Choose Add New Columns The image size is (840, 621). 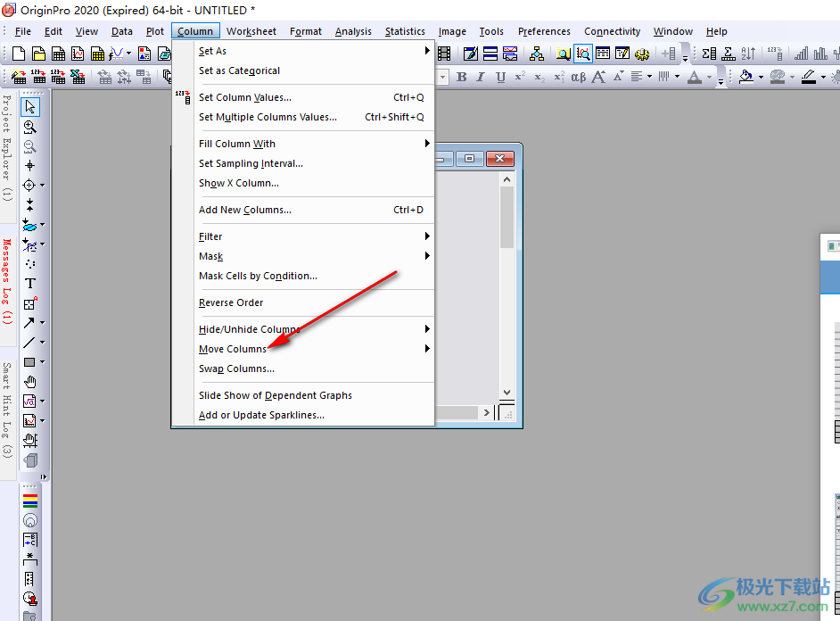tap(314, 210)
